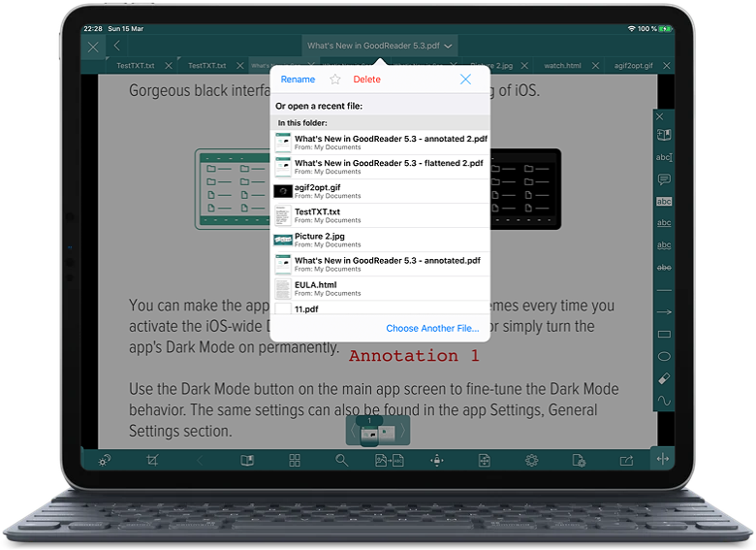Image resolution: width=756 pixels, height=550 pixels.
Task: Select the page 1 thumbnail in page navigator
Action: click(x=370, y=433)
